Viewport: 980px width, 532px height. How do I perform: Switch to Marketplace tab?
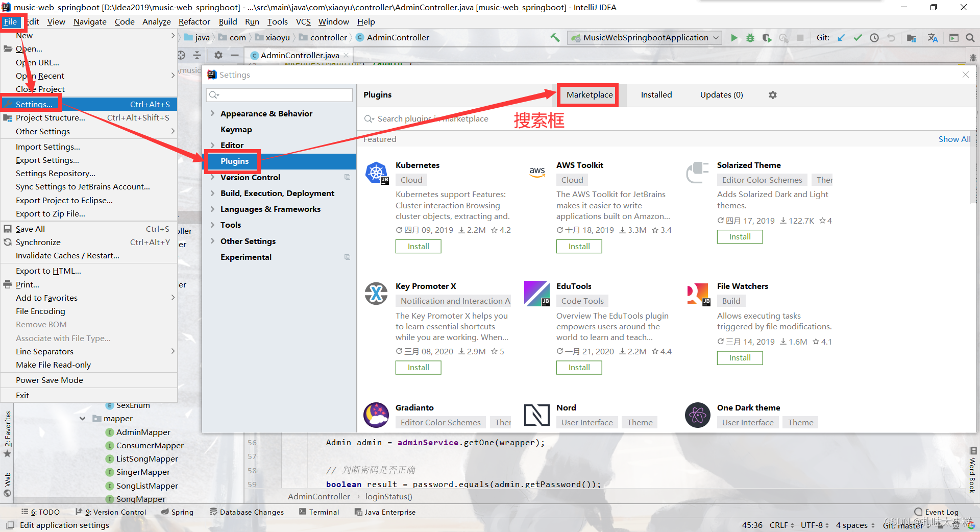point(589,95)
